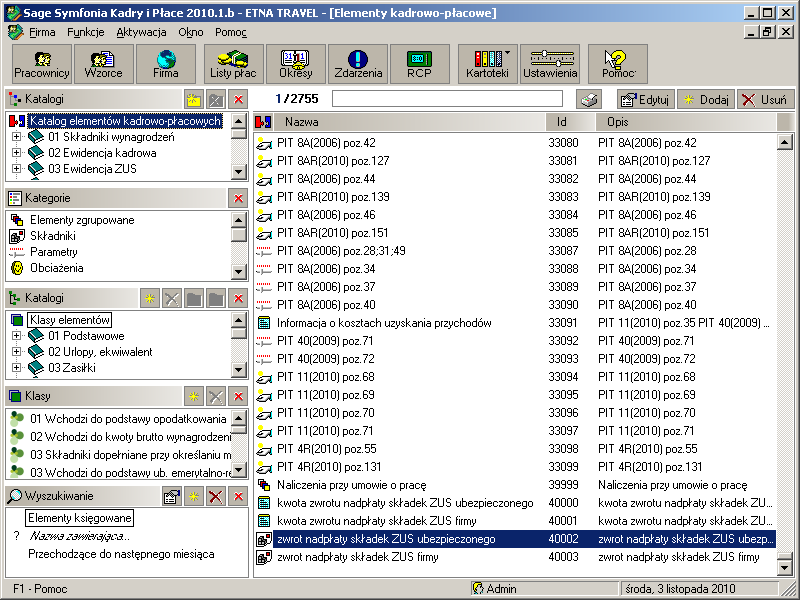Screen dimensions: 800x600
Task: Click the yellow star icon in Klasy header
Action: pyautogui.click(x=193, y=396)
